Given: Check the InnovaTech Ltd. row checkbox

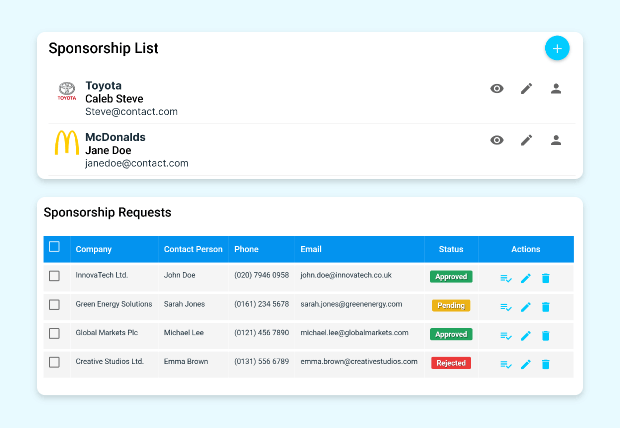Looking at the screenshot, I should [x=55, y=276].
